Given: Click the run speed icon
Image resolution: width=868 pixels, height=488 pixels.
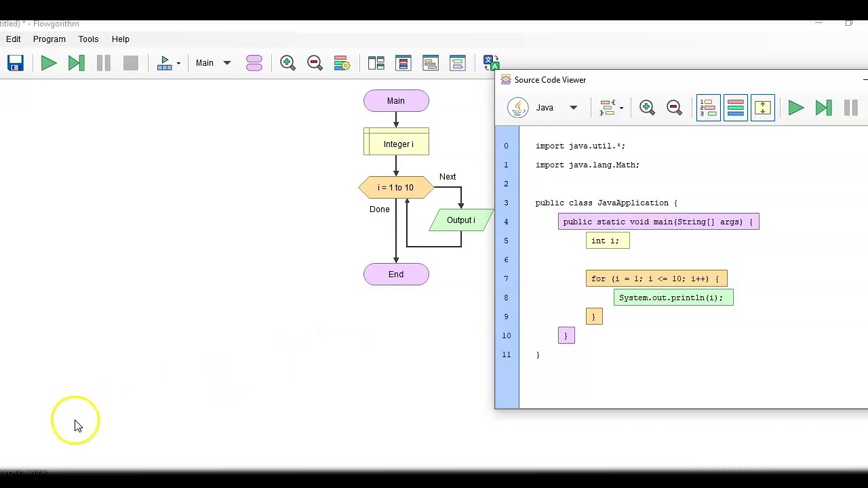Looking at the screenshot, I should tap(165, 63).
